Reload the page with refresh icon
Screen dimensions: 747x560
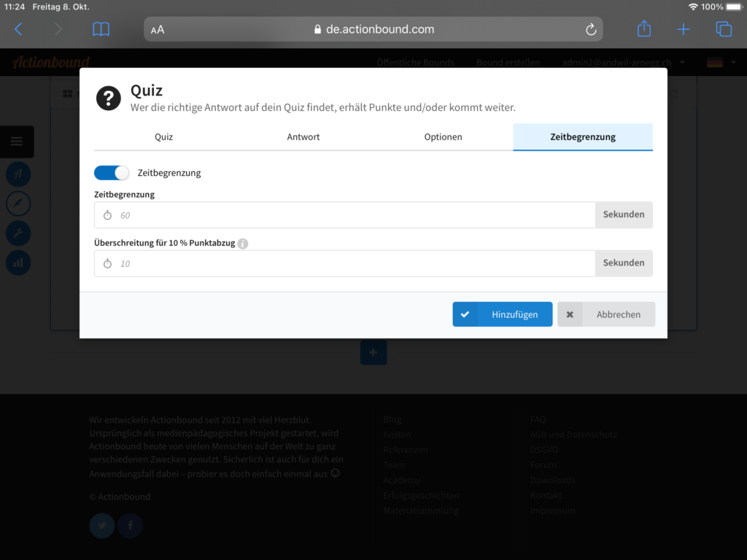[591, 30]
